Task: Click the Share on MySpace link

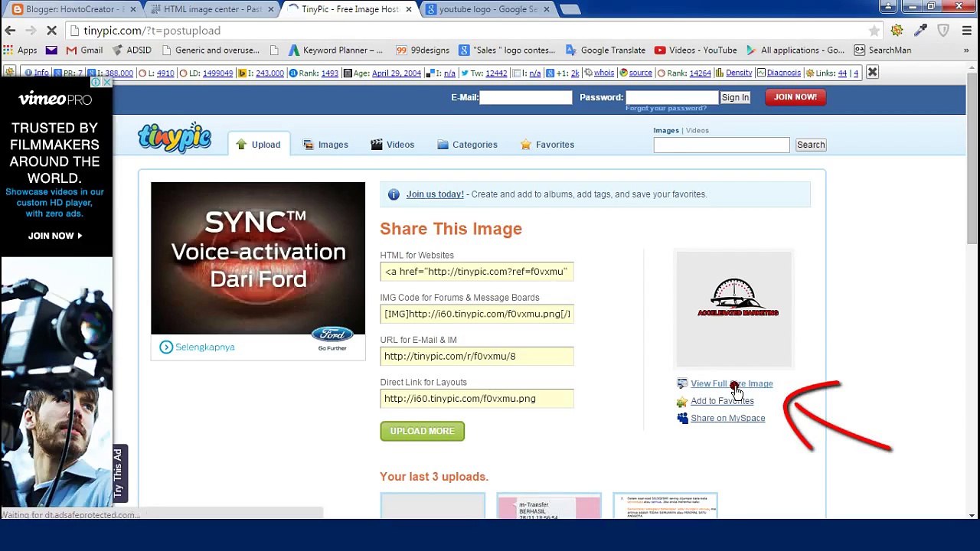Action: [728, 418]
